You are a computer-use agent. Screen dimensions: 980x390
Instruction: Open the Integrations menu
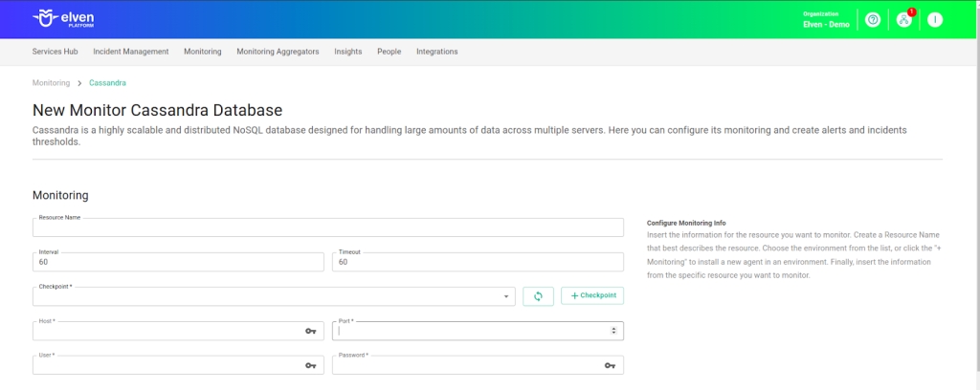436,52
